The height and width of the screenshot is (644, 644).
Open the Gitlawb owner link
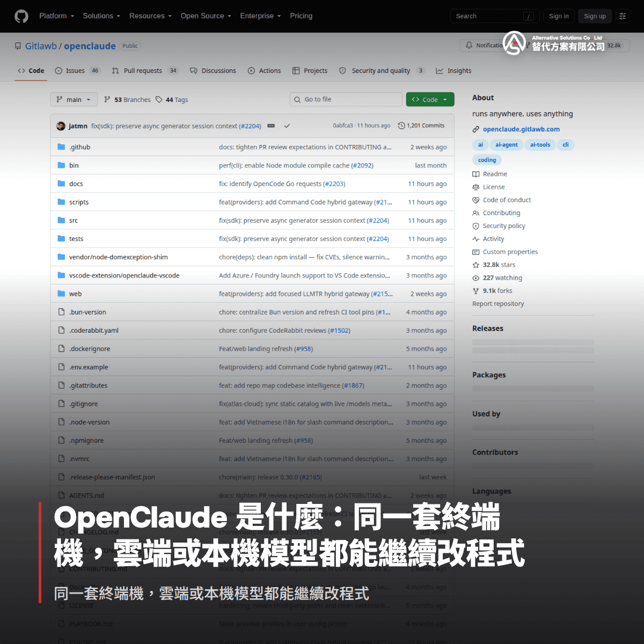[x=41, y=46]
